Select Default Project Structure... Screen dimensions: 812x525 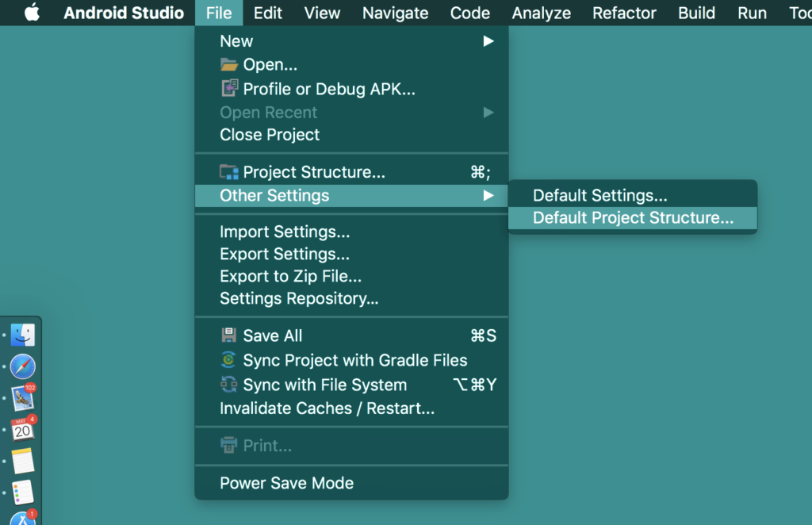(633, 218)
